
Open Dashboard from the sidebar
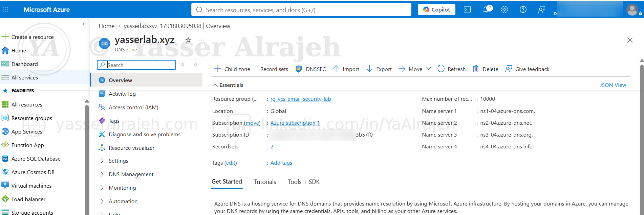(x=20, y=64)
